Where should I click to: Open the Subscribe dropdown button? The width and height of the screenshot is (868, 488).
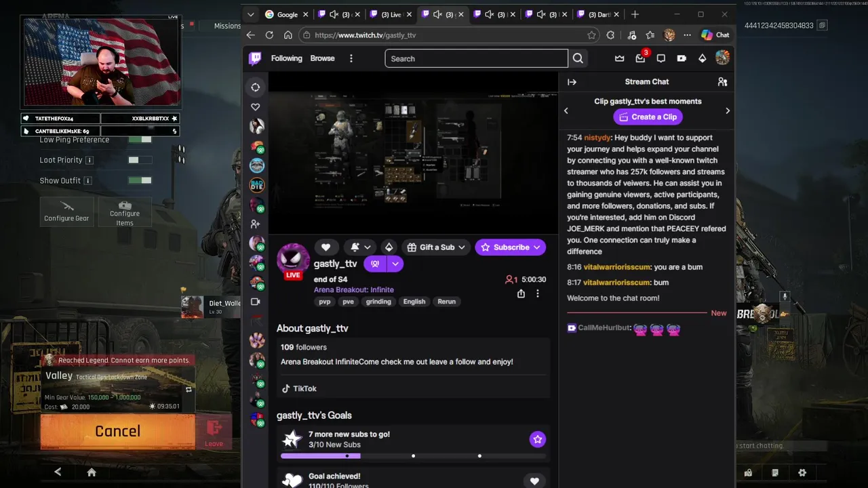pos(510,247)
